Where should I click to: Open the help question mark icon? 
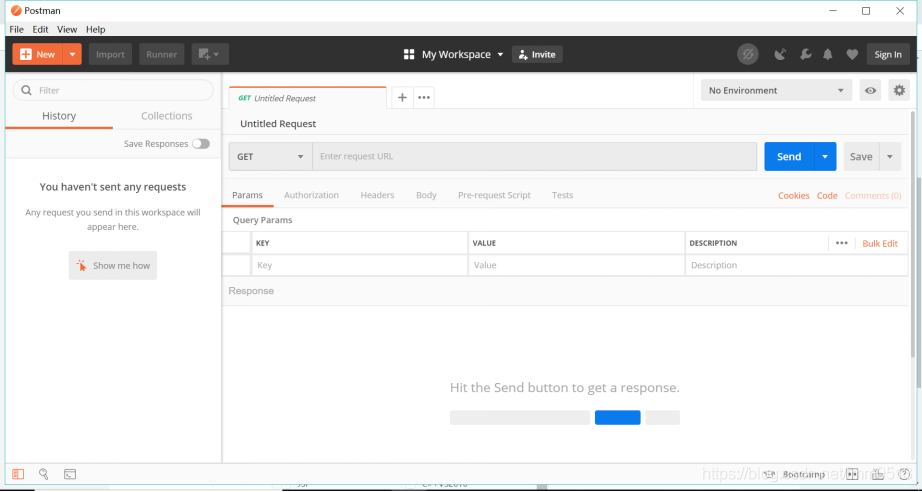[905, 474]
